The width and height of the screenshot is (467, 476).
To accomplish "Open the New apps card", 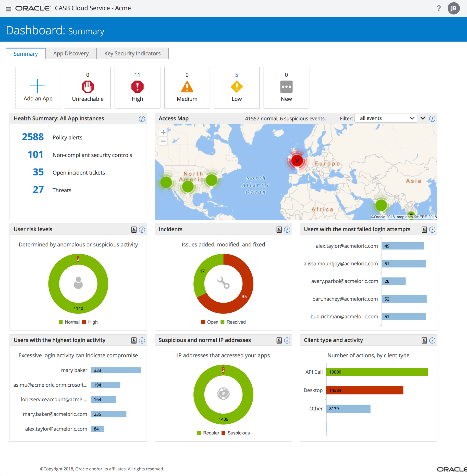I will (286, 88).
